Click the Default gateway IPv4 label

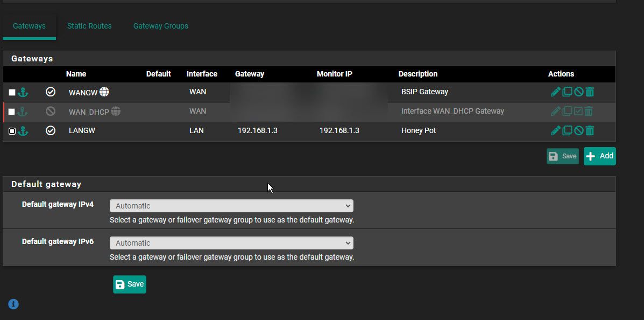(58, 204)
